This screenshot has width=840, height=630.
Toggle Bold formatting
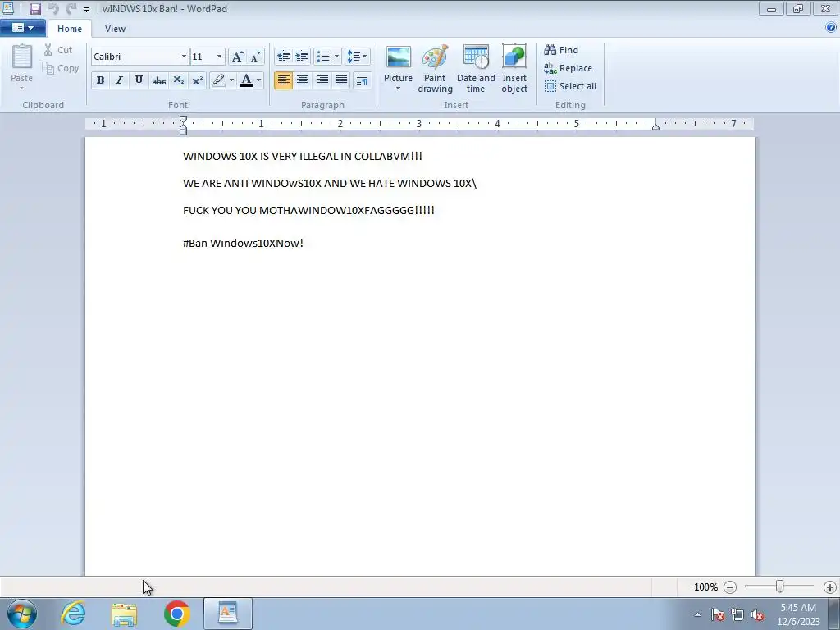[x=100, y=80]
